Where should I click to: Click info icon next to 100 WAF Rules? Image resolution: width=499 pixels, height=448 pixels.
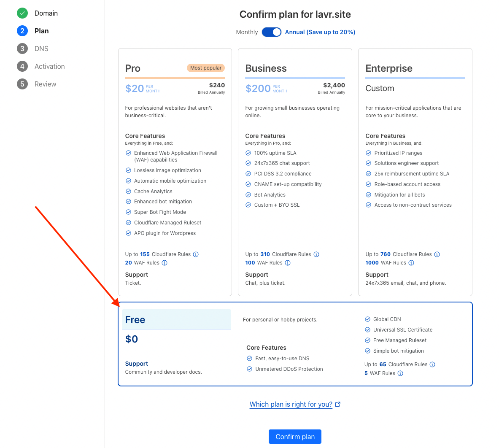point(288,263)
